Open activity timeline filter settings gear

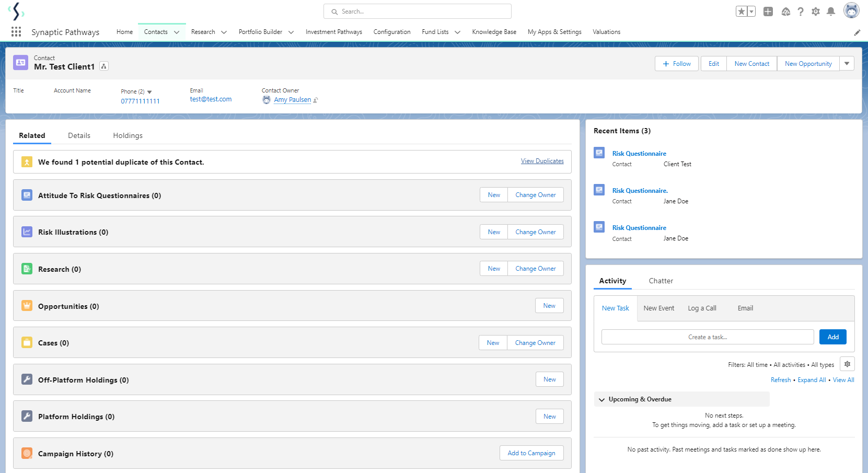pos(847,364)
